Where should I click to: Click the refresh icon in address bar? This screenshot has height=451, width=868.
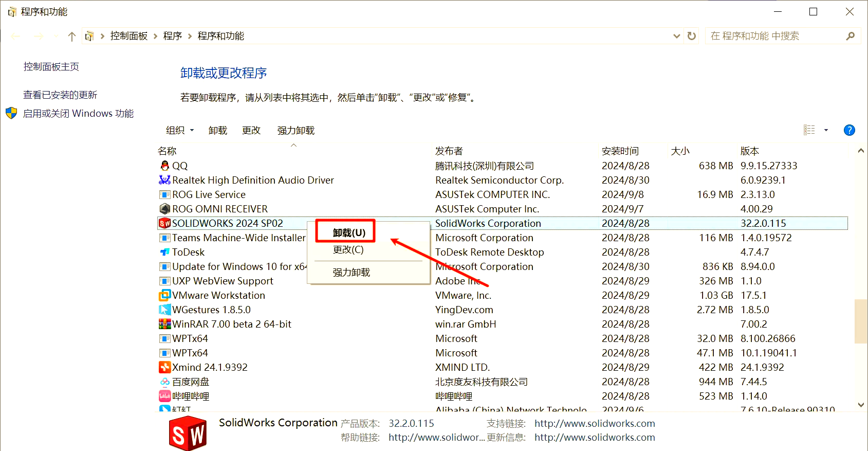[x=692, y=36]
